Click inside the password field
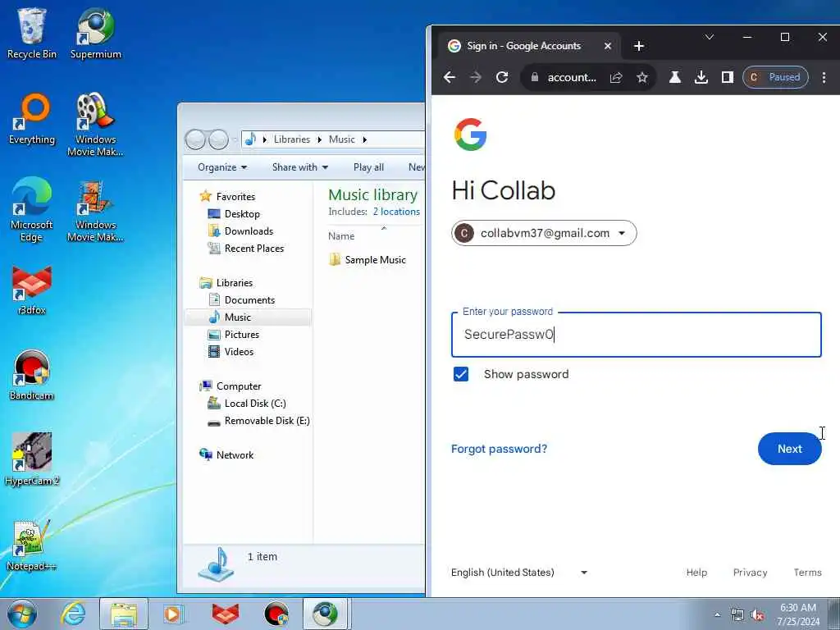840x630 pixels. (636, 335)
